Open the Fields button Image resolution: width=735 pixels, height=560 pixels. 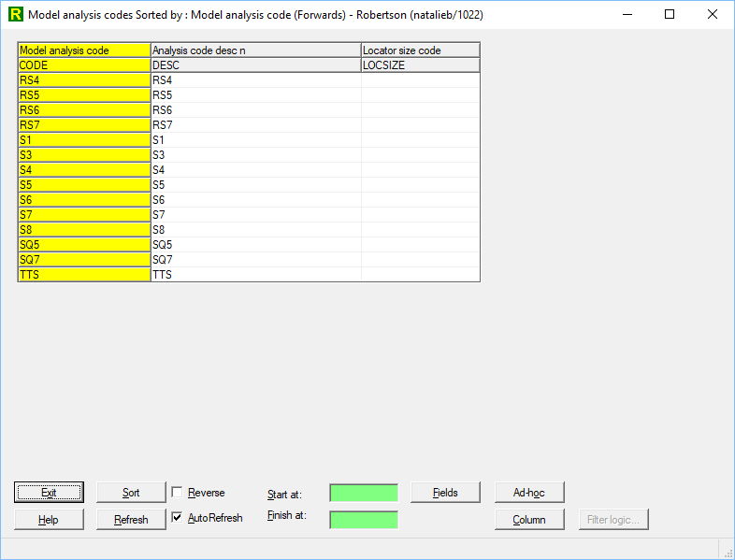click(446, 493)
